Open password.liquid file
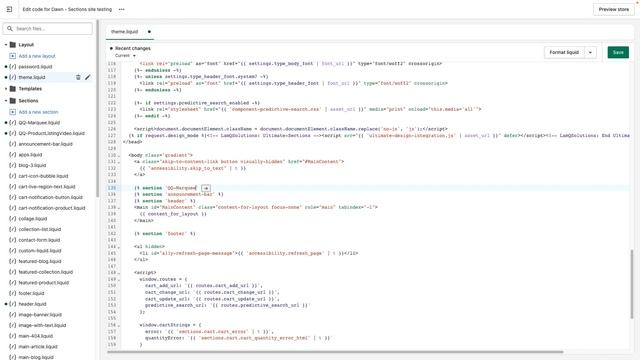The height and width of the screenshot is (360, 640). pyautogui.click(x=35, y=67)
